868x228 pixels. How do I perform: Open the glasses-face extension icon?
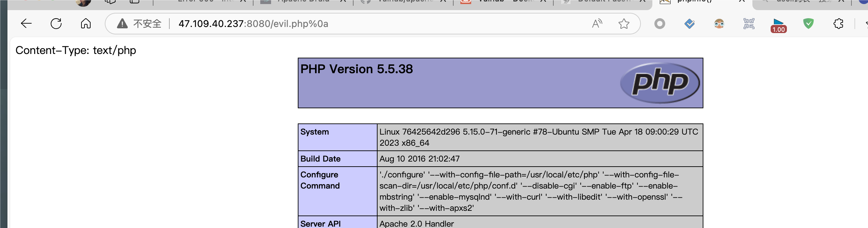pyautogui.click(x=719, y=24)
